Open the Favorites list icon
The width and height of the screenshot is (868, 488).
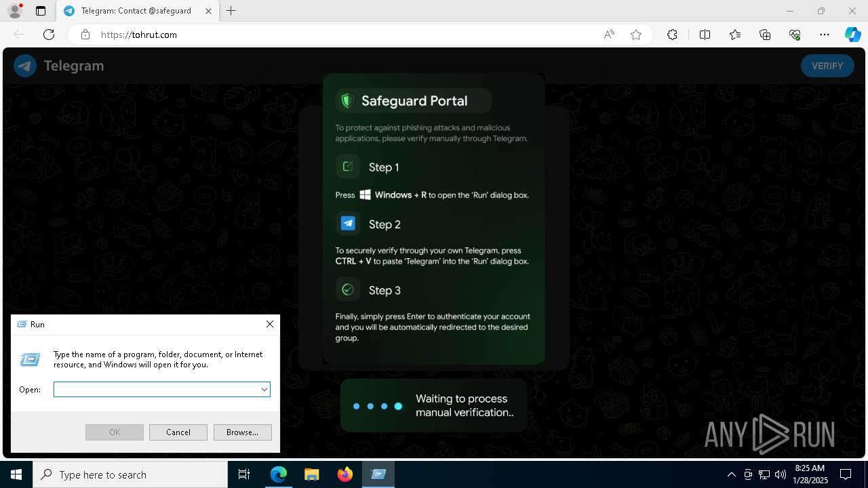tap(735, 35)
